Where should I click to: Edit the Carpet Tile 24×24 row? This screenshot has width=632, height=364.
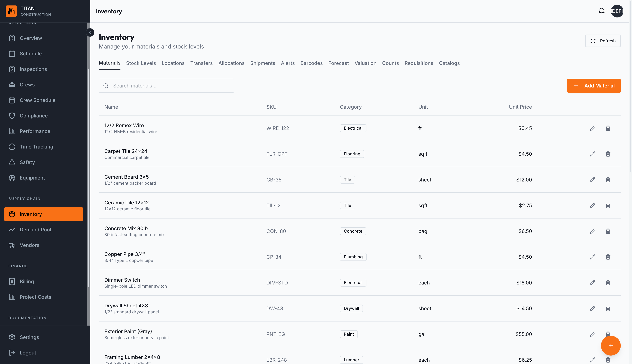coord(592,154)
